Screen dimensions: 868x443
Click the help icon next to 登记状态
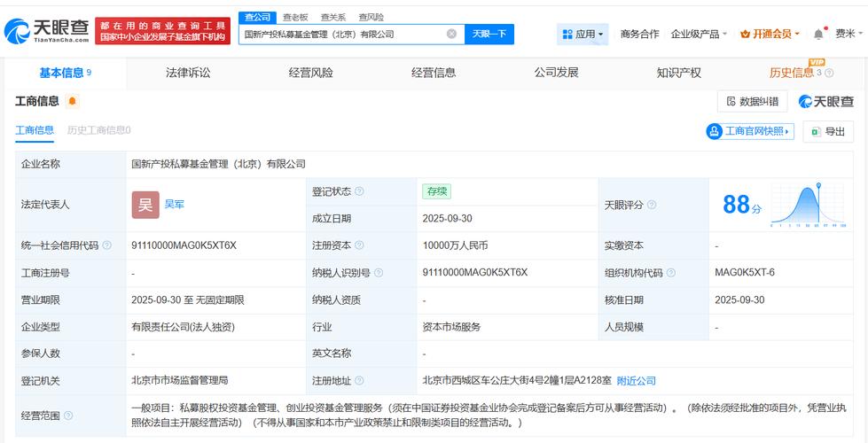[359, 191]
